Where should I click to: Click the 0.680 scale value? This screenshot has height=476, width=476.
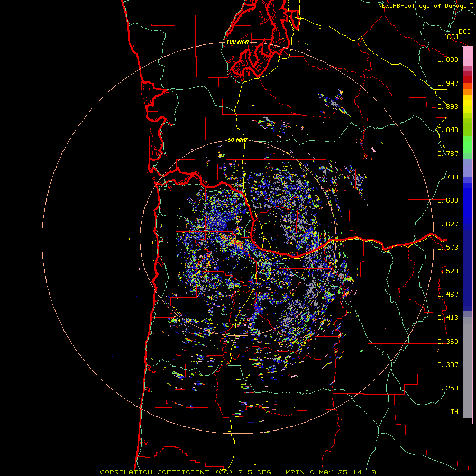448,200
